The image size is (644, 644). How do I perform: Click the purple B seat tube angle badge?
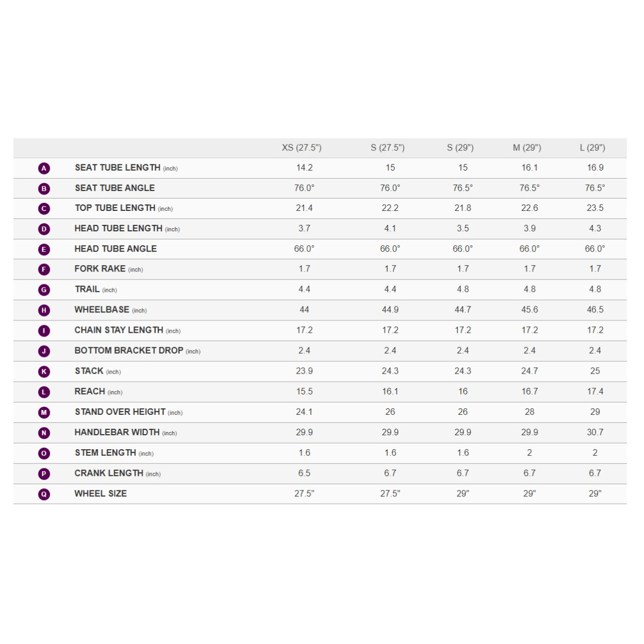[44, 189]
